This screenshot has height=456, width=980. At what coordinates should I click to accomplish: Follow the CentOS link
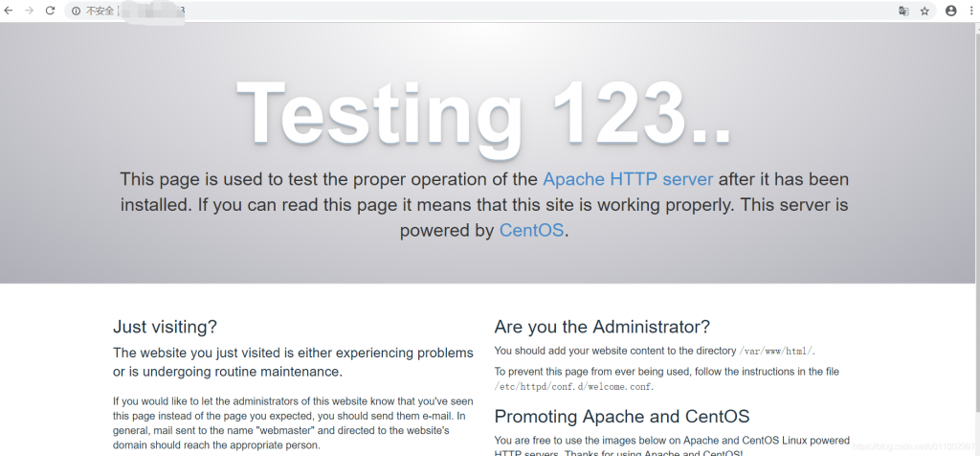[531, 231]
